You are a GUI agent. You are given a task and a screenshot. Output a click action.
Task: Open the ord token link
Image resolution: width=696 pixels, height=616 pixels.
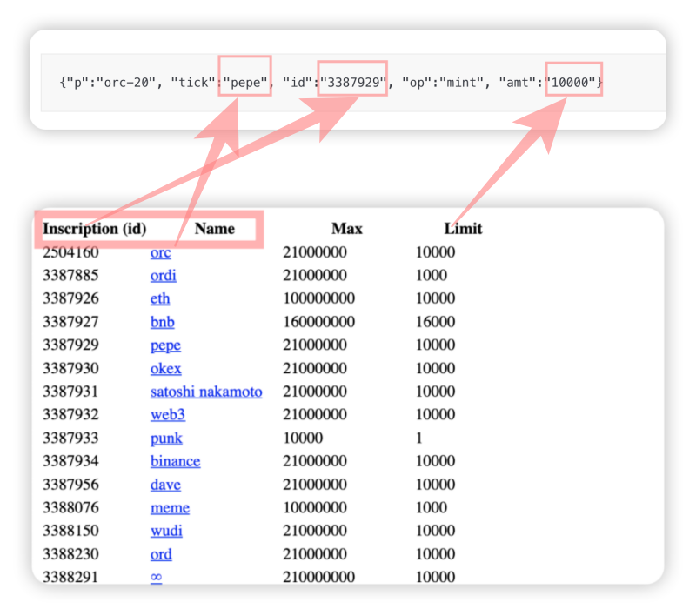pos(161,554)
